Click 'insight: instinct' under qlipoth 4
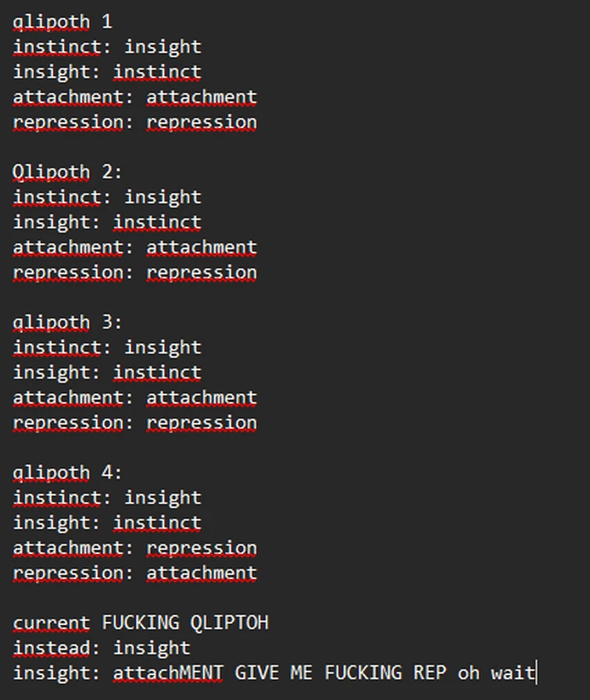 coord(107,523)
